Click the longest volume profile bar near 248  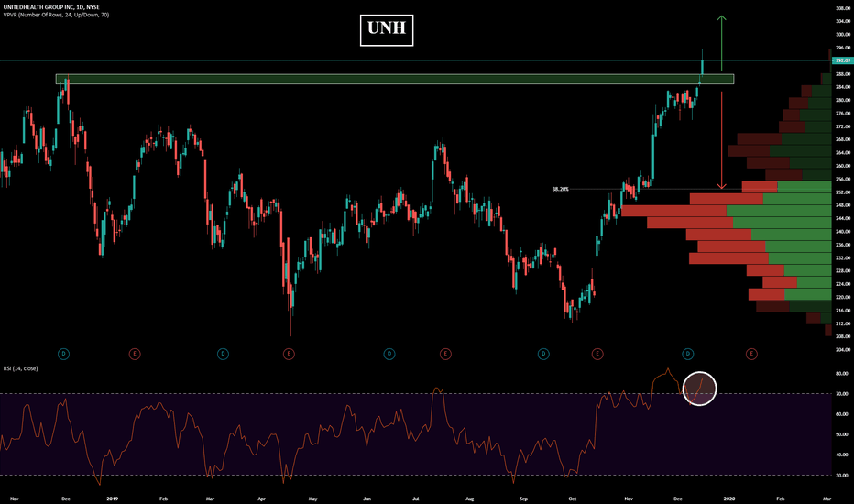[726, 211]
